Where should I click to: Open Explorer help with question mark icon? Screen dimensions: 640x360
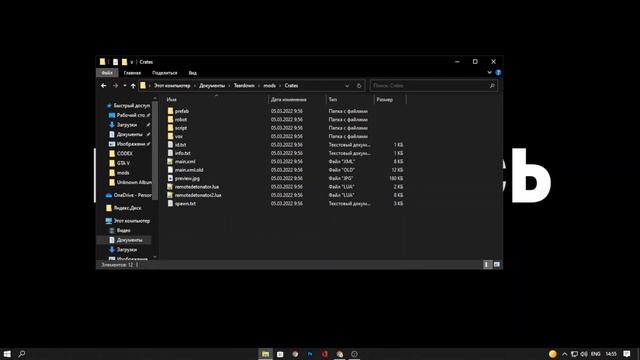498,73
